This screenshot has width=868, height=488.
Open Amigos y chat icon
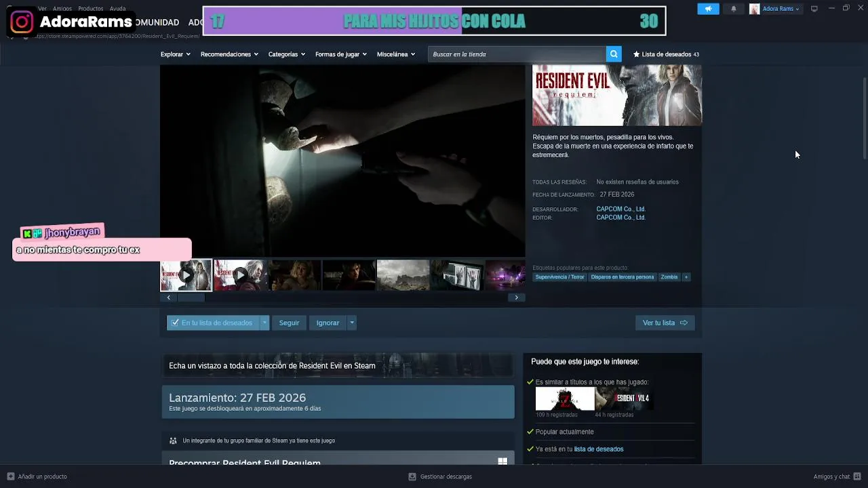tap(857, 476)
